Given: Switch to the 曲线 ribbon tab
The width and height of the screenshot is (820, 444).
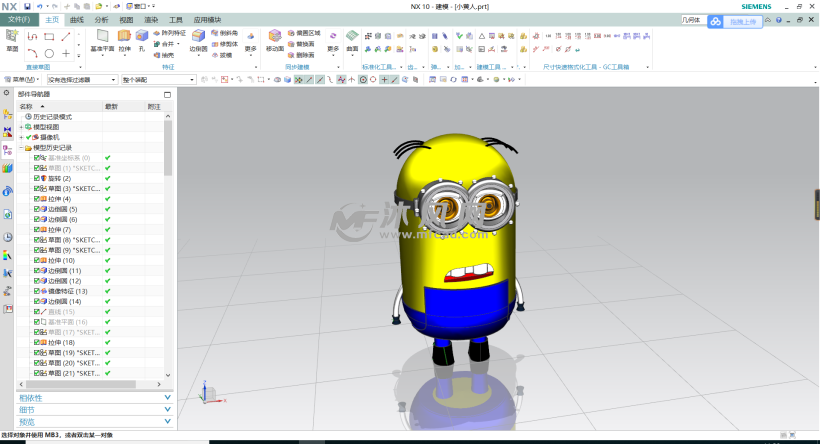Looking at the screenshot, I should coord(77,20).
